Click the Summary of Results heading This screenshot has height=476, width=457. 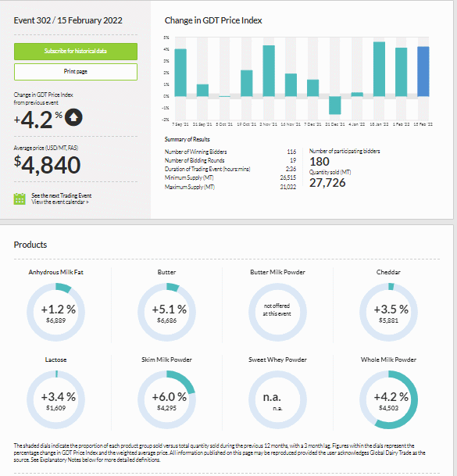[x=187, y=139]
